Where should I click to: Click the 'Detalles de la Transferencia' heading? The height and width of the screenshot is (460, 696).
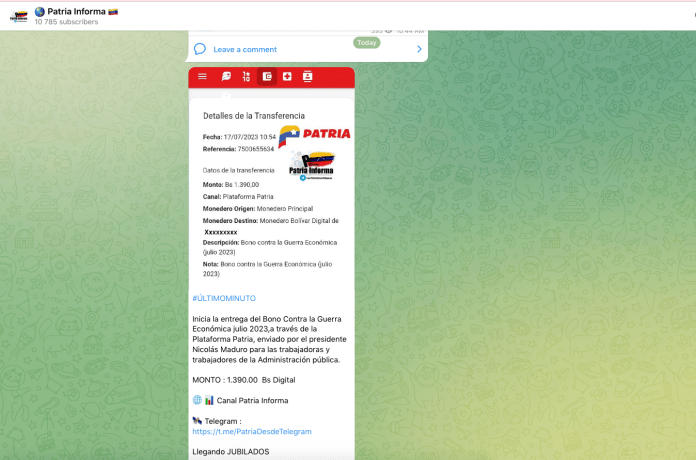click(254, 116)
